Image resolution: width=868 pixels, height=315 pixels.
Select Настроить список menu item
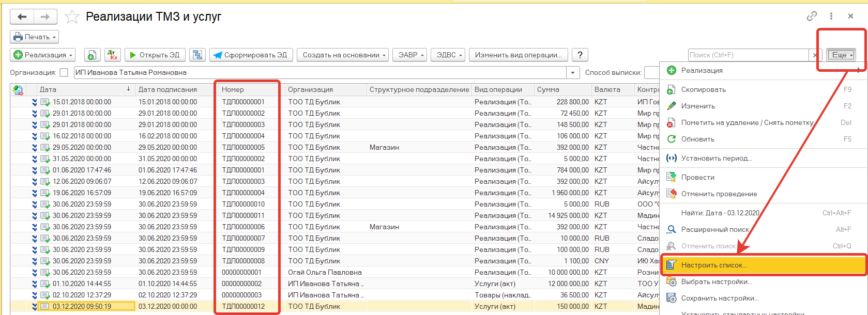point(713,265)
